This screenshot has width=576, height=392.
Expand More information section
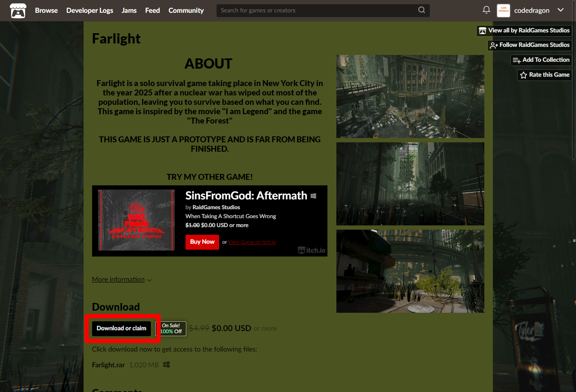[x=122, y=280]
